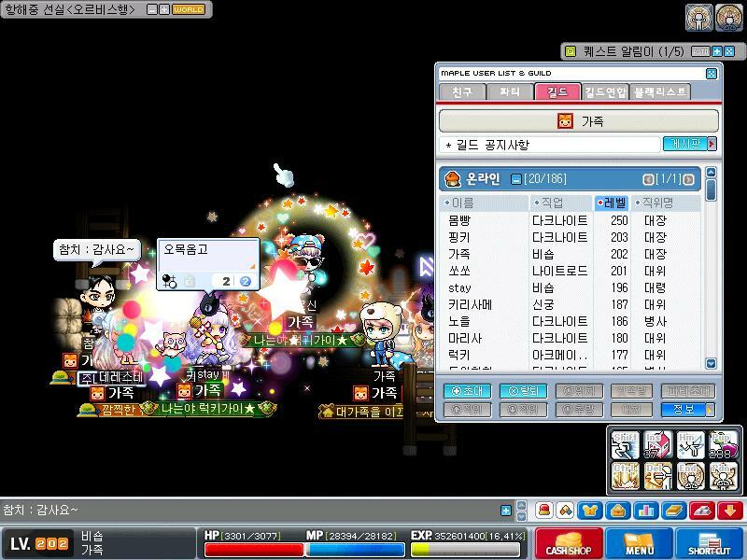Click the first active buff icon at top right

pos(698,18)
